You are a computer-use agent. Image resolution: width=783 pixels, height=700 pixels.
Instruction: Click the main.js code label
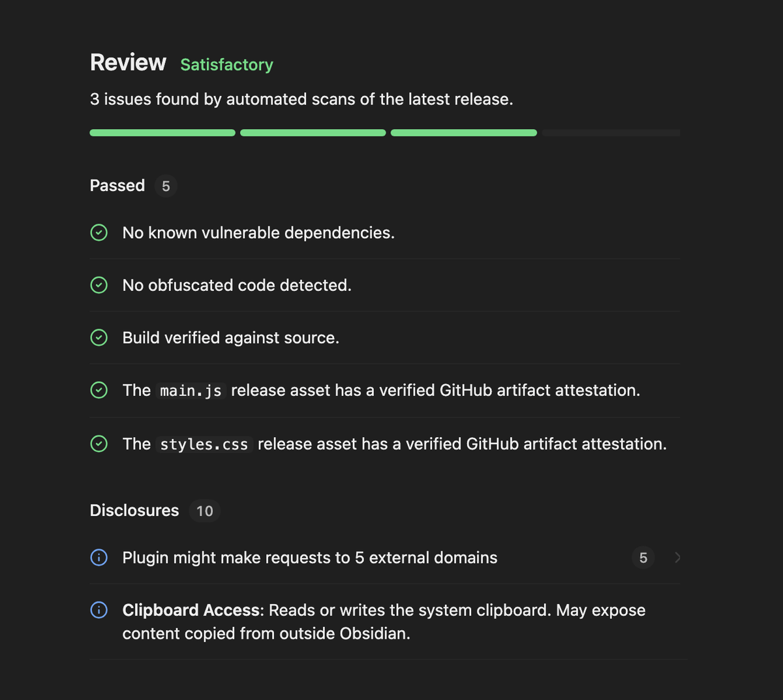[x=191, y=391]
